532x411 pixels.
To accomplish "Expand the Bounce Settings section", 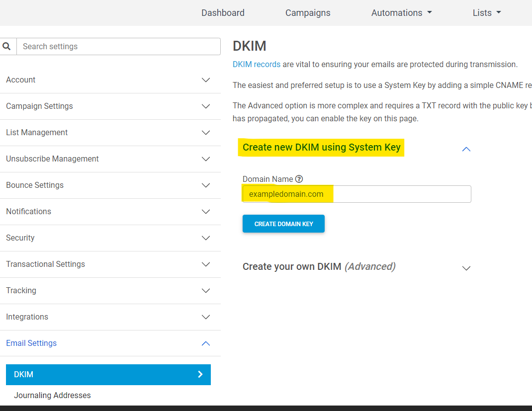I will [206, 185].
